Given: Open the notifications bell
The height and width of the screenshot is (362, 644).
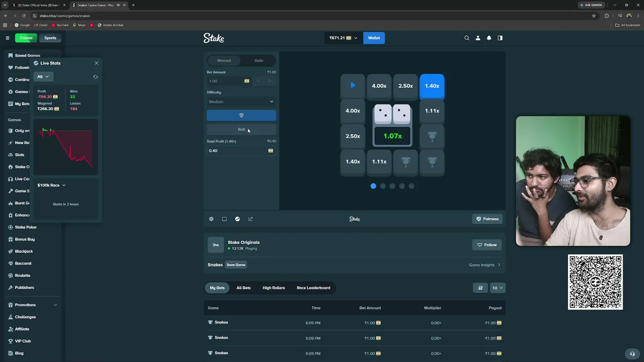Looking at the screenshot, I should pos(489,38).
